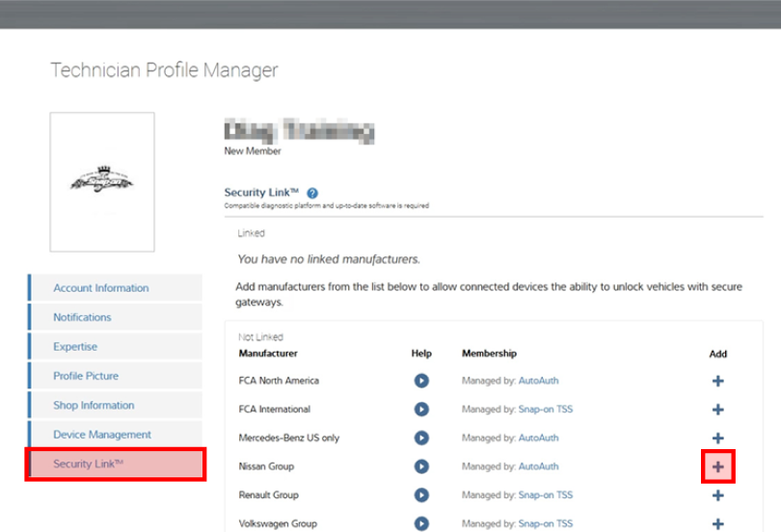Add Volkswagen Group with plus icon
781x532 pixels.
[717, 523]
